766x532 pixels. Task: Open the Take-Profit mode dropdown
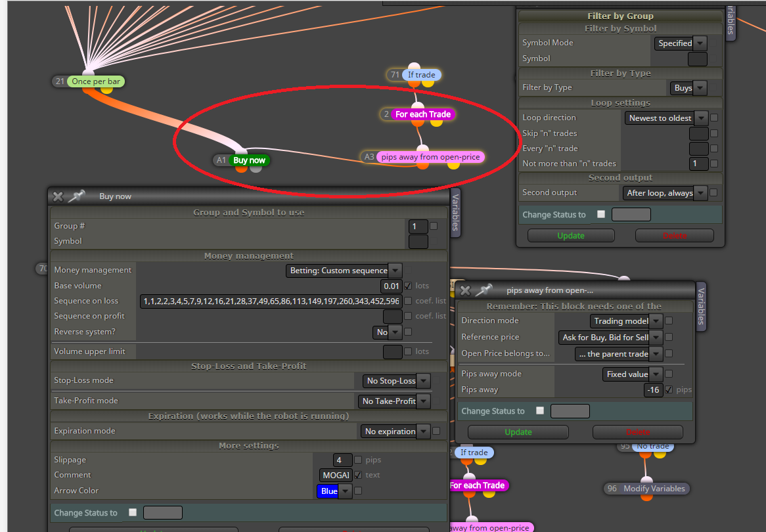(x=394, y=401)
